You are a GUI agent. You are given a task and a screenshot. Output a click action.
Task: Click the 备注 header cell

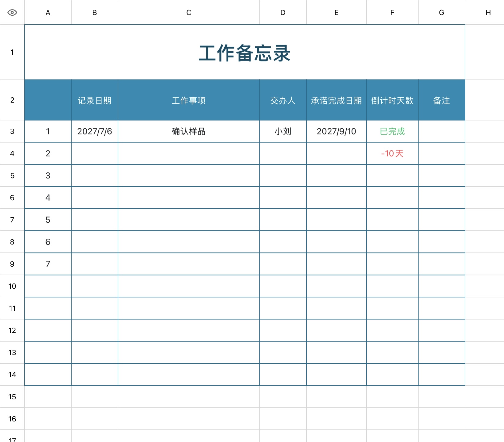point(442,100)
